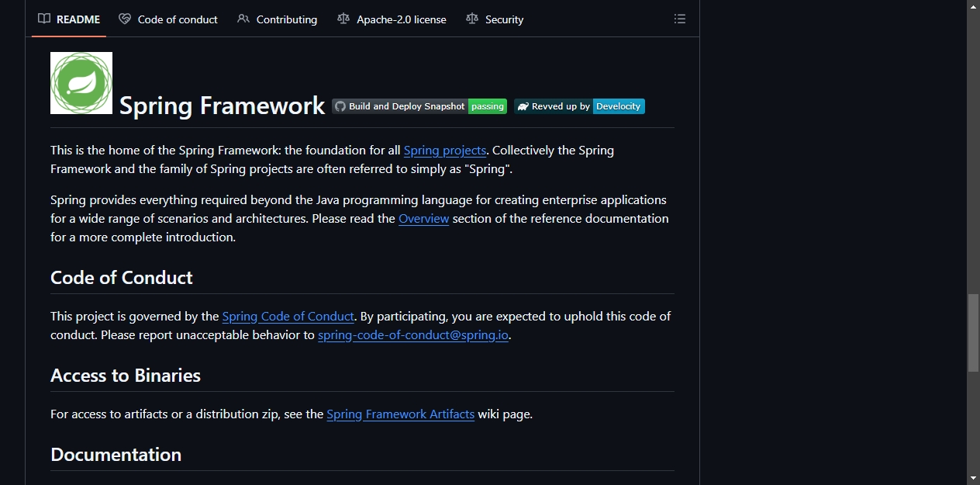Viewport: 980px width, 485px height.
Task: Click the Revved up by Develocity badge
Action: coord(579,106)
